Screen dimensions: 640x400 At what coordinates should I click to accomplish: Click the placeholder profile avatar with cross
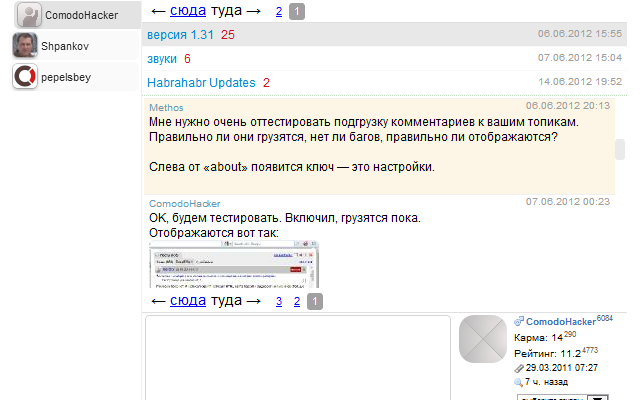tap(483, 339)
